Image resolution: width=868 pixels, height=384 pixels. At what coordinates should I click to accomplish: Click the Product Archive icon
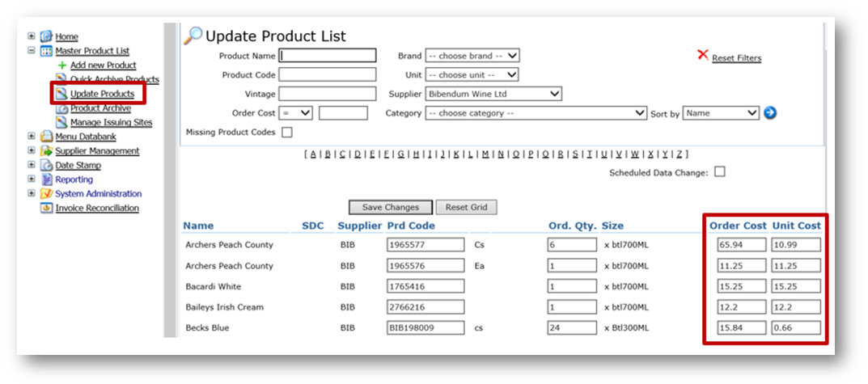pyautogui.click(x=61, y=108)
